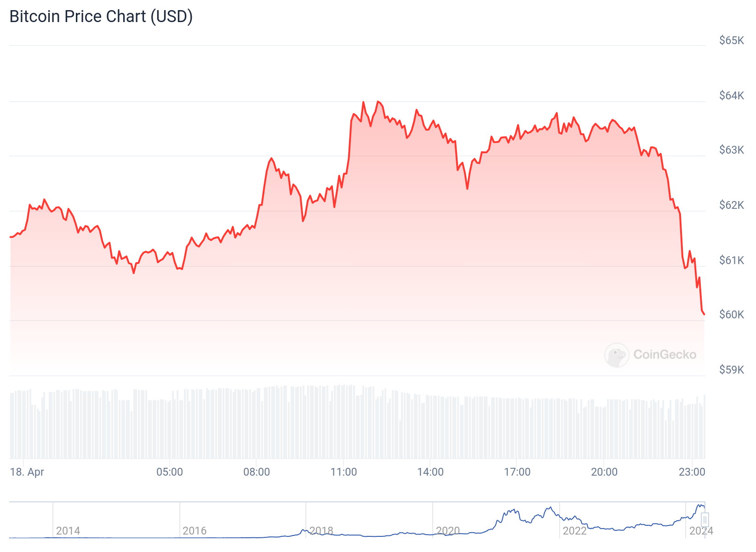Screen dimensions: 756x552
Task: Click the 05:00 time axis label
Action: pos(170,472)
